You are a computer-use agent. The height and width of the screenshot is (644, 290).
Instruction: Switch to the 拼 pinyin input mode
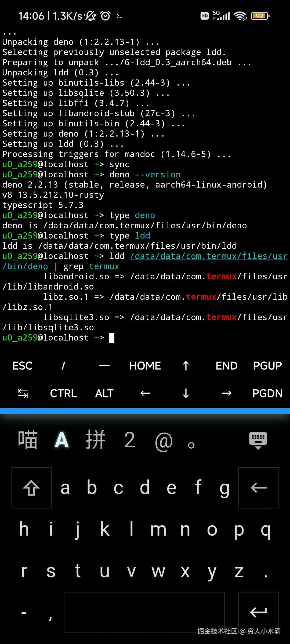[x=95, y=440]
